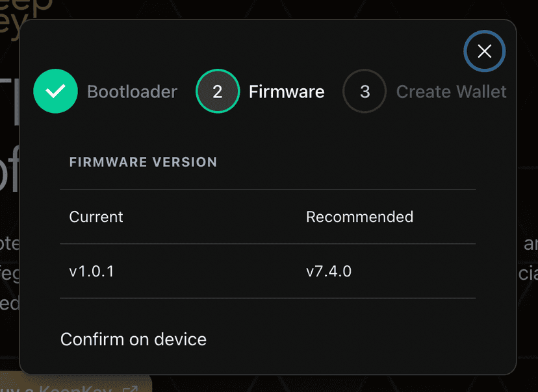Switch to the Create Wallet step
Screen dimensions: 538x392
tap(451, 92)
